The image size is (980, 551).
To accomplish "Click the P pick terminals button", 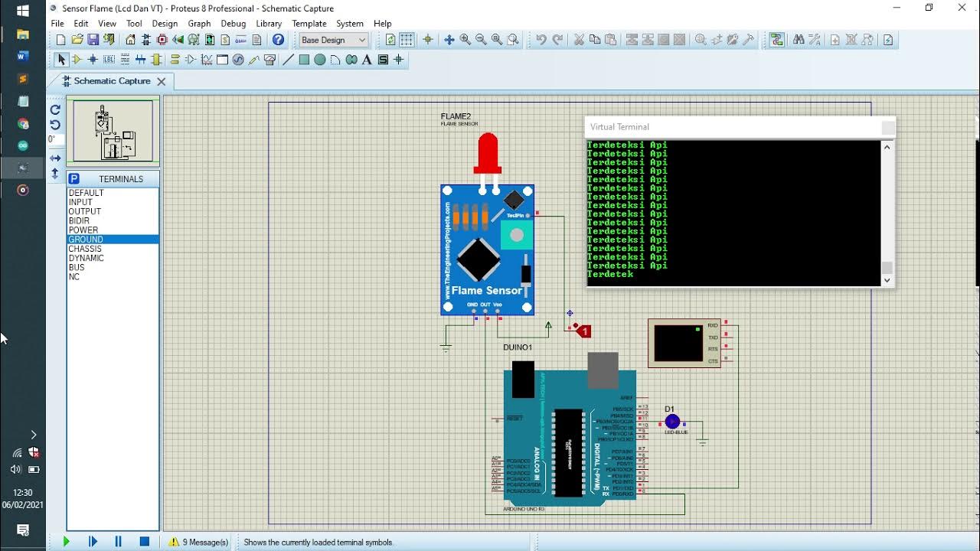I will pos(74,179).
